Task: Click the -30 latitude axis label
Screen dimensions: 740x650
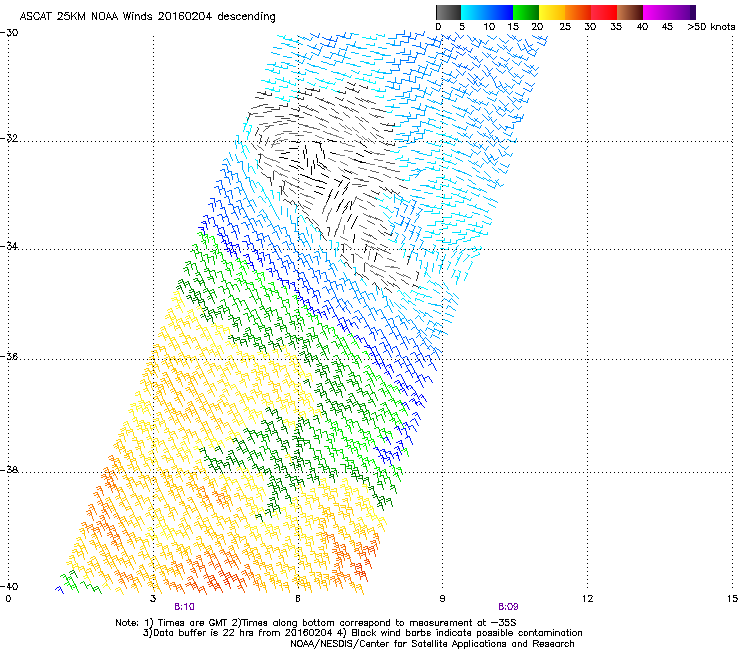Action: tap(9, 33)
